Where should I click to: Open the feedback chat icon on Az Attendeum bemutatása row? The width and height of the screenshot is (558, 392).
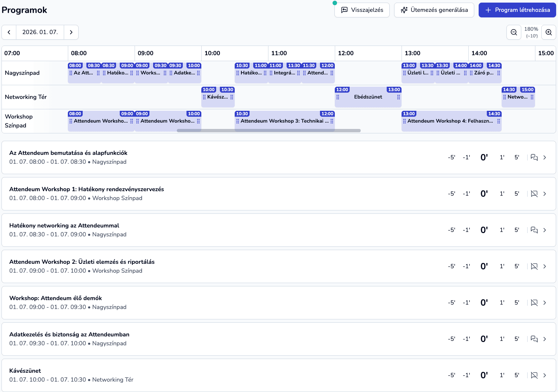[534, 157]
